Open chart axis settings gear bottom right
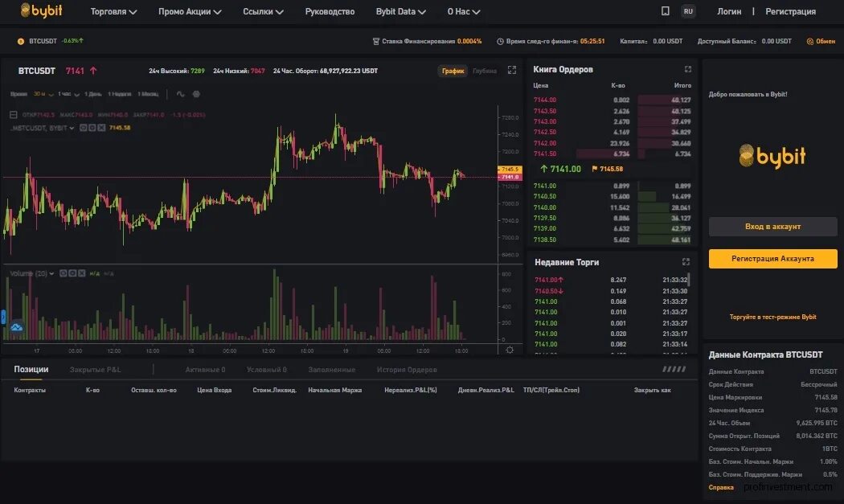This screenshot has width=844, height=504. tap(509, 350)
